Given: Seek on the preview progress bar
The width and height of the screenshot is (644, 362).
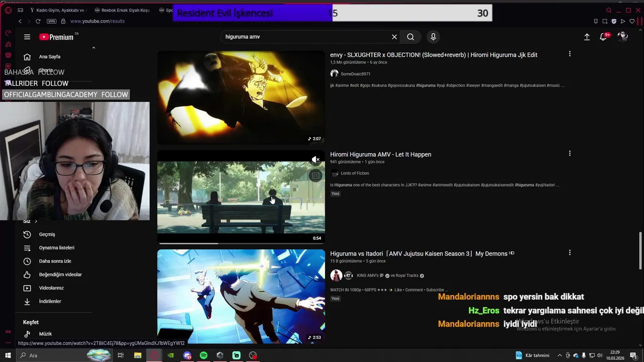Looking at the screenshot, I should [x=241, y=243].
